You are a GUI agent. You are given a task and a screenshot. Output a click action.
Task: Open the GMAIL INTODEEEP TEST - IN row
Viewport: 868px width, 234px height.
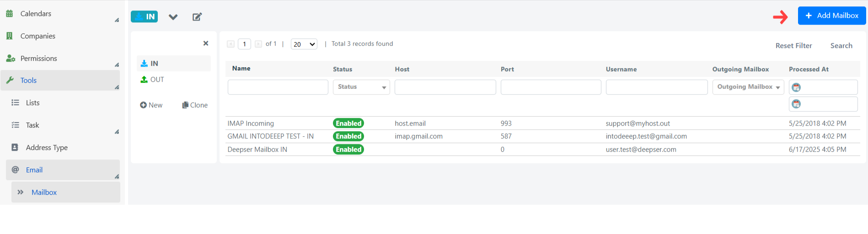pos(543,136)
